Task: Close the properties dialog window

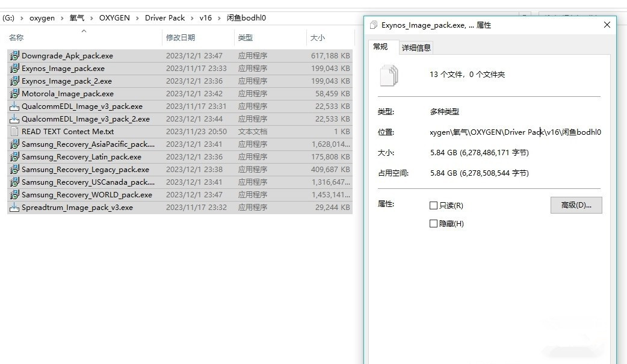Action: (607, 25)
